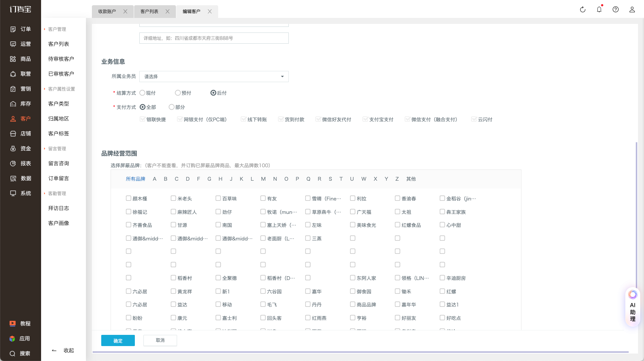
Task: Open the 店铺 sidebar icon
Action: (x=13, y=134)
